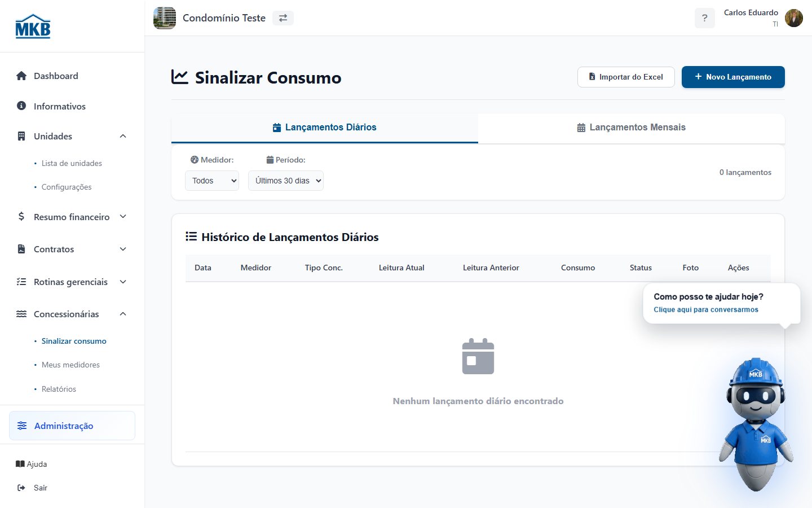Click the Excel file icon in import button
This screenshot has height=508, width=812.
tap(592, 77)
